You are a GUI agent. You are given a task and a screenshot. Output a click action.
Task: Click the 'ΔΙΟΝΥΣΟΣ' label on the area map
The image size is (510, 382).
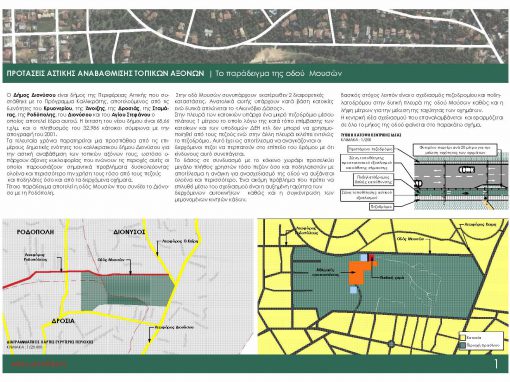pos(129,232)
